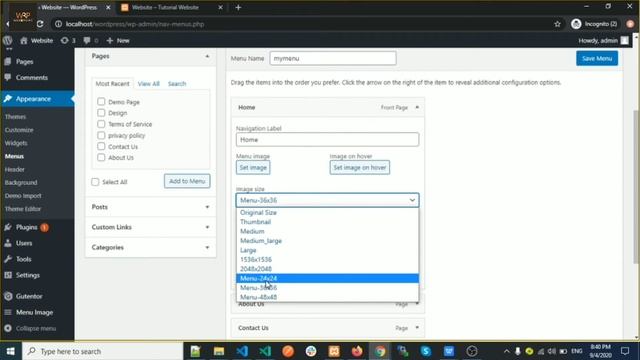Select Medium_large image size option
This screenshot has width=640, height=360.
tap(327, 241)
